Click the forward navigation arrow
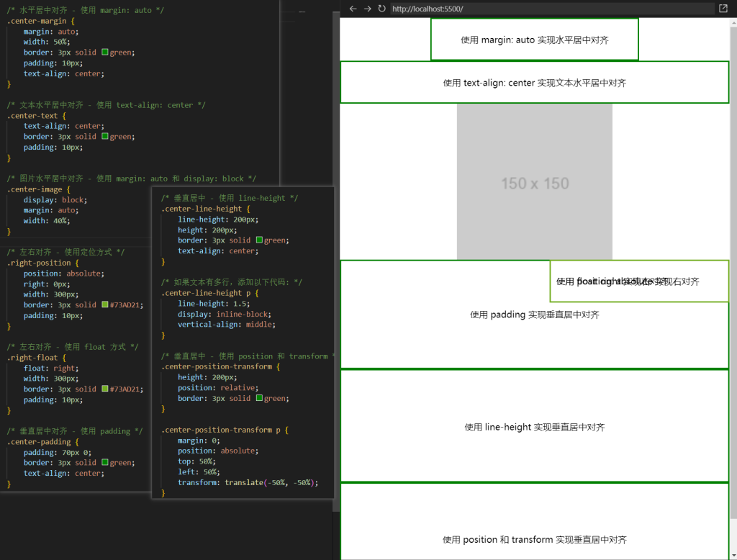 367,9
